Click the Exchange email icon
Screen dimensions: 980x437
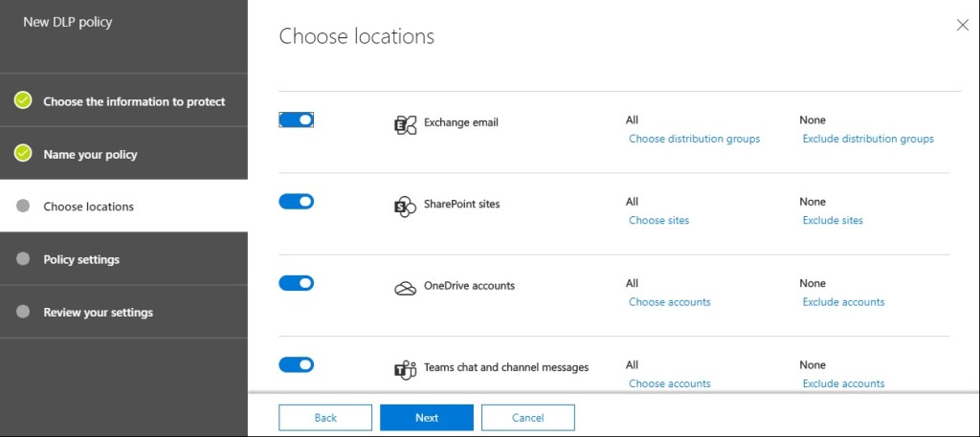point(405,125)
